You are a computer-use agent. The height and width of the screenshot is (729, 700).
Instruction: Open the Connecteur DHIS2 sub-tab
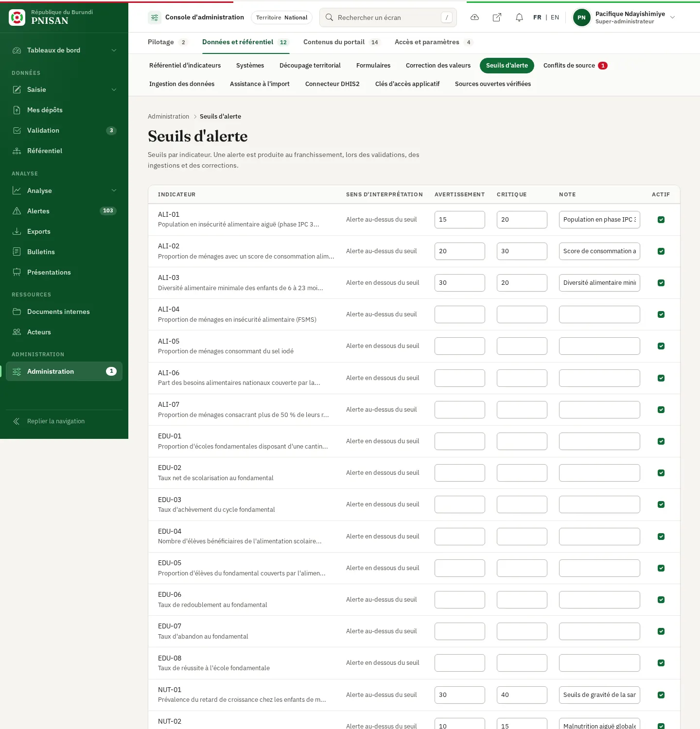coord(332,84)
